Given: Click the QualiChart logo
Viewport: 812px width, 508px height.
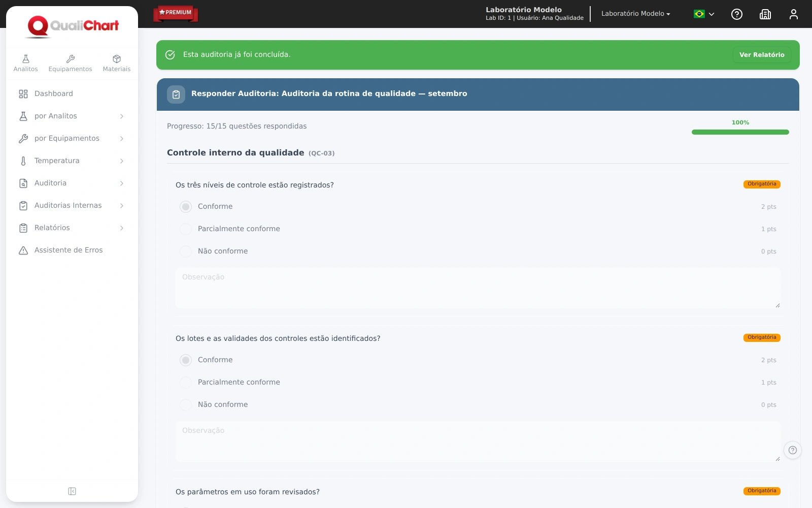Looking at the screenshot, I should click(73, 26).
